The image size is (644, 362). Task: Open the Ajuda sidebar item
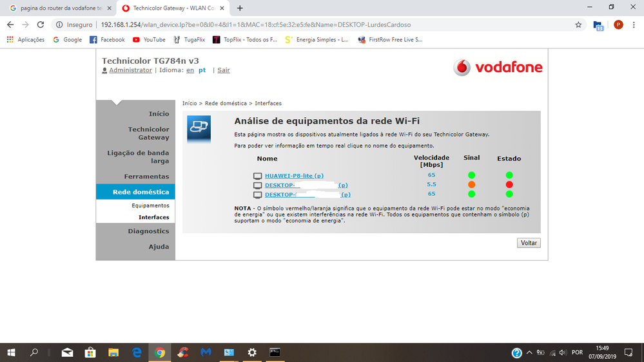click(159, 247)
